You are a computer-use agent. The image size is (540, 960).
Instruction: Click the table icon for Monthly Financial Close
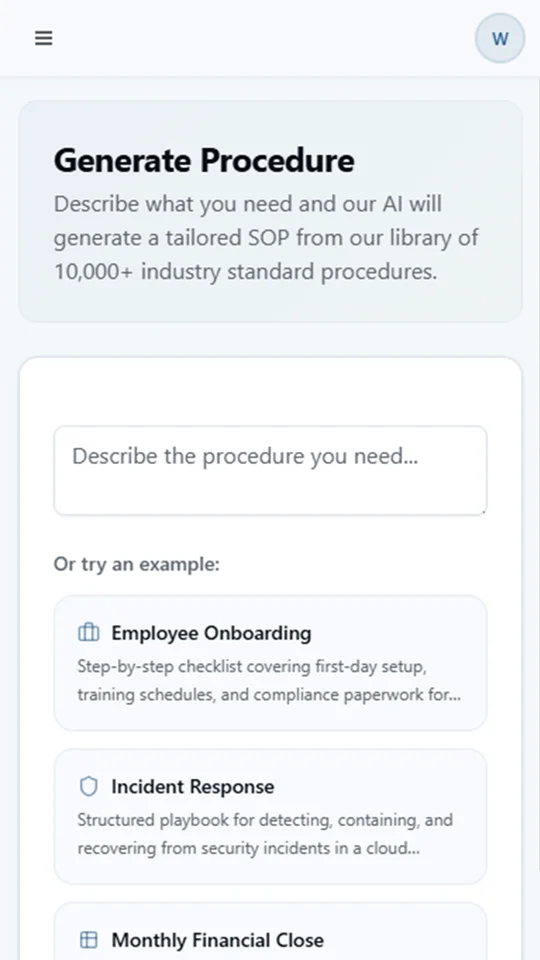click(89, 940)
